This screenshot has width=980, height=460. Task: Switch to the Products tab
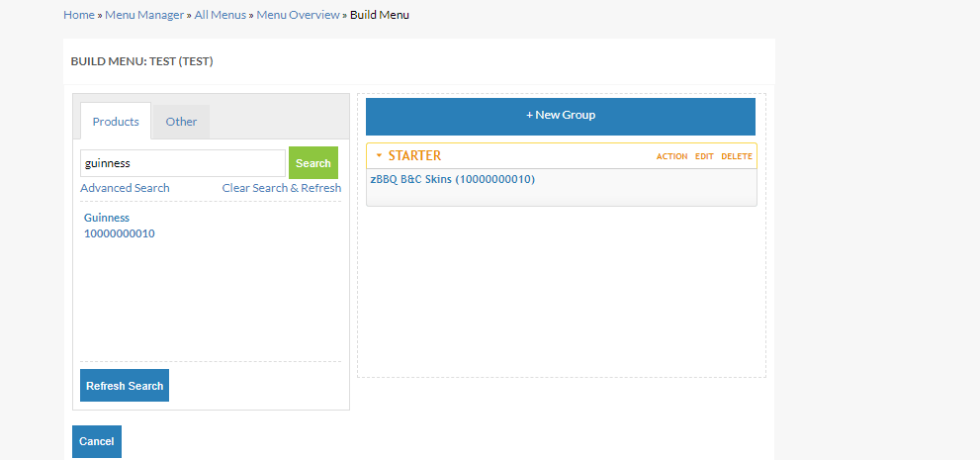116,122
